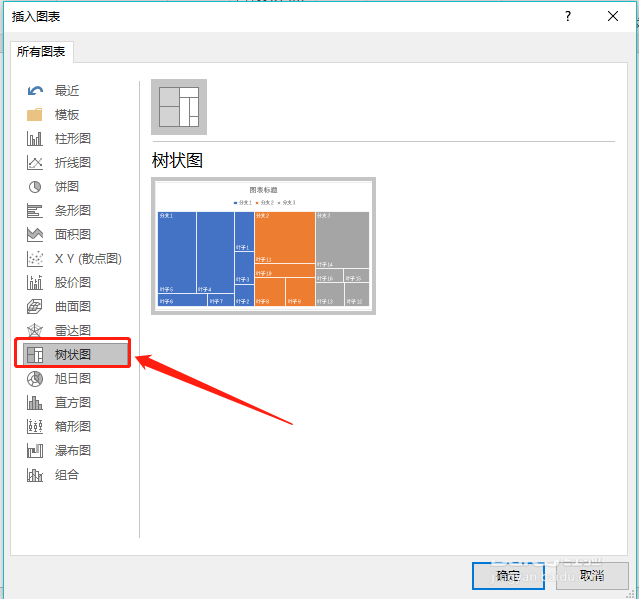
Task: Click the 瀑布图 label
Action: (73, 450)
